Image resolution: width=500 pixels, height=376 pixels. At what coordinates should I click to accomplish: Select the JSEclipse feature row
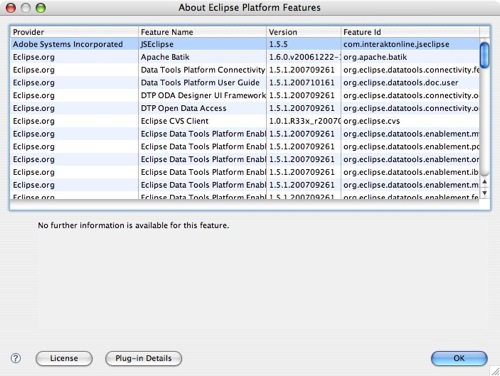pyautogui.click(x=245, y=44)
